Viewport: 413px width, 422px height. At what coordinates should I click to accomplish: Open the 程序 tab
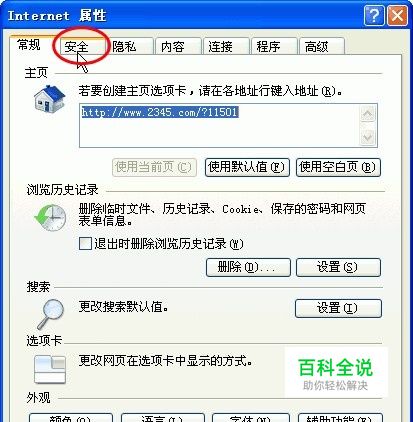(274, 47)
